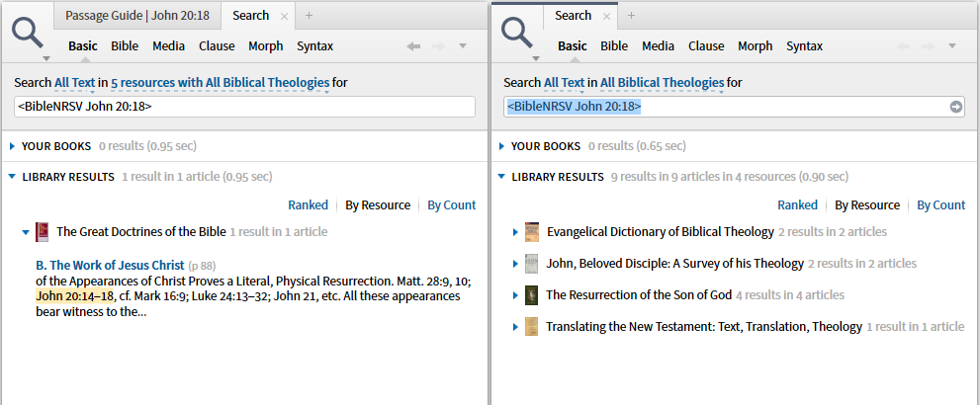The width and height of the screenshot is (980, 405).
Task: Click the left panel search query input field
Action: [x=244, y=107]
